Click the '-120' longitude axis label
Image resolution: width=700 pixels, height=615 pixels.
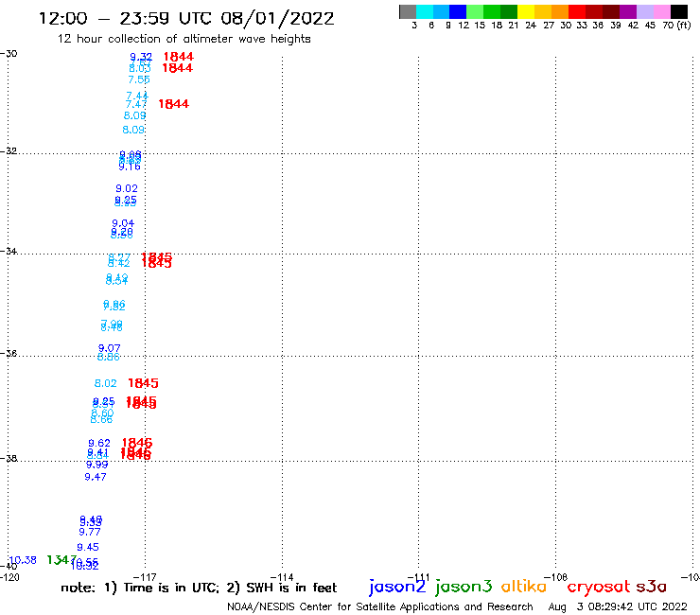pyautogui.click(x=9, y=577)
